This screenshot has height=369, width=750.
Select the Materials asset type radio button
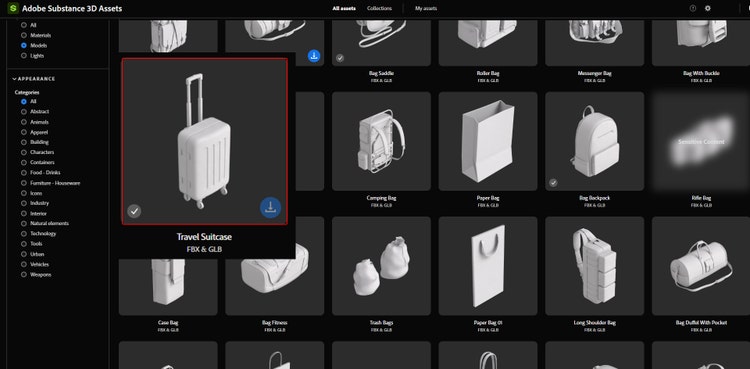coord(24,35)
